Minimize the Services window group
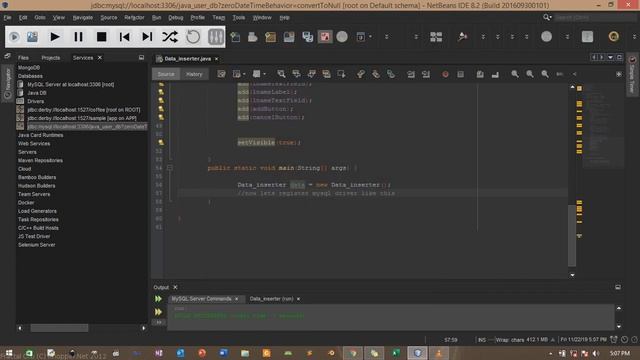The height and width of the screenshot is (360, 640). [x=141, y=58]
